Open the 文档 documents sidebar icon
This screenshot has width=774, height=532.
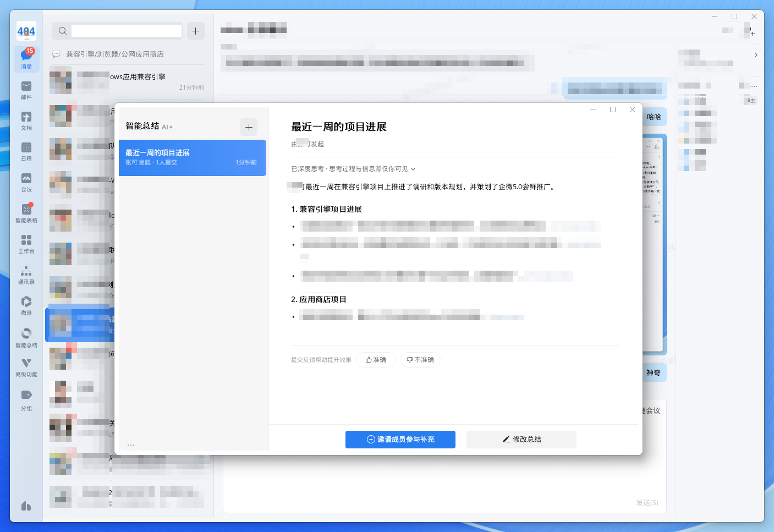pyautogui.click(x=26, y=121)
